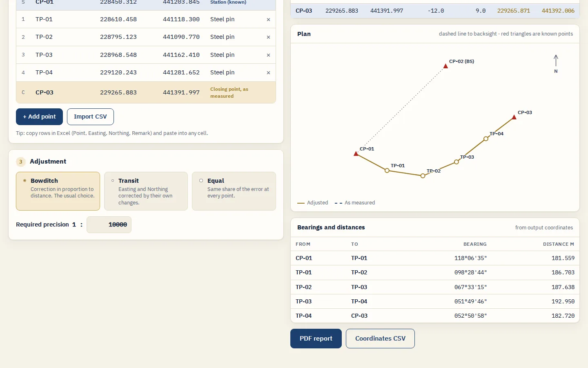This screenshot has height=368, width=588.
Task: Click the TP-01 circle marker on the plan
Action: [x=387, y=171]
